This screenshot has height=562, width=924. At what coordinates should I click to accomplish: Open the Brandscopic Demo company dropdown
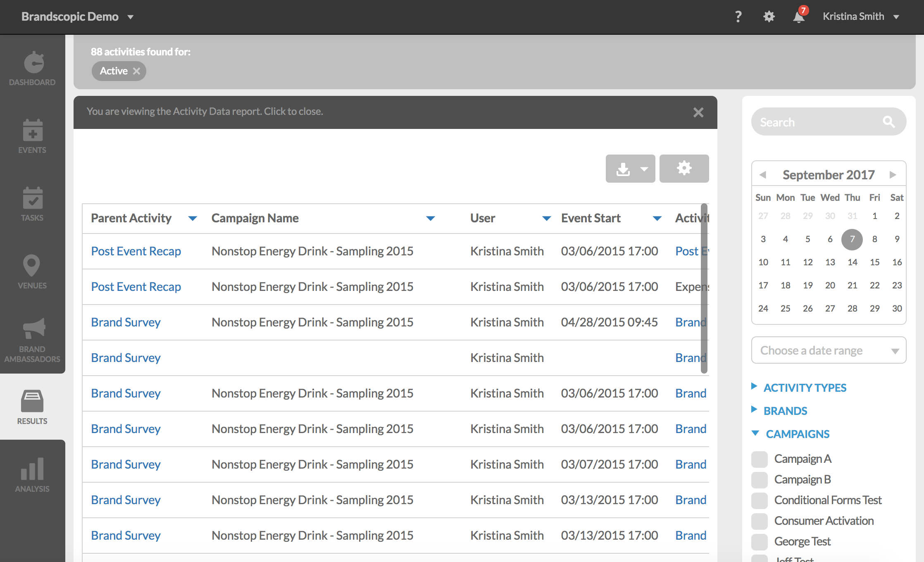[78, 17]
